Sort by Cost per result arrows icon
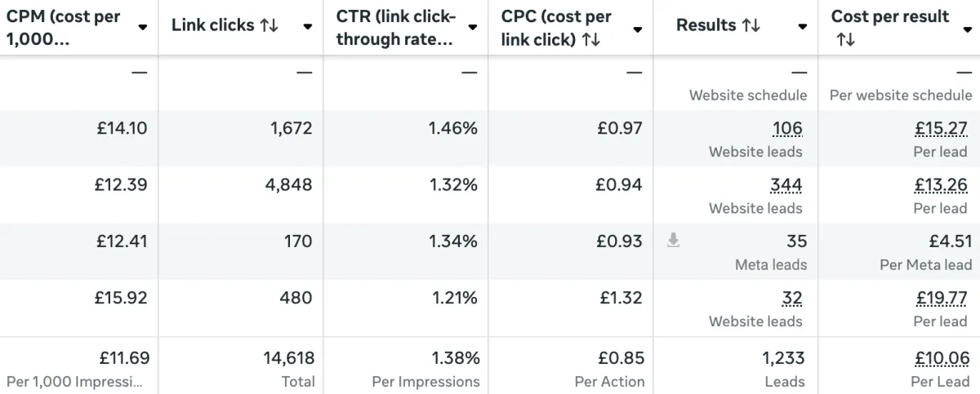 coord(844,39)
